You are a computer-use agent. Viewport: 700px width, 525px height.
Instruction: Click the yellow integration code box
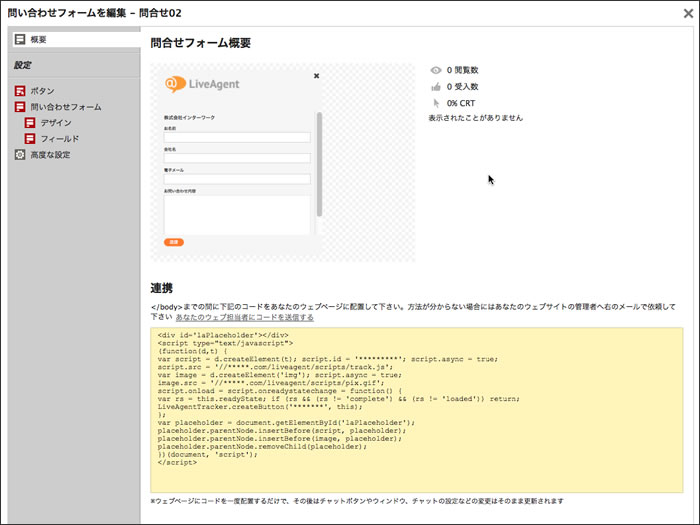coord(417,410)
